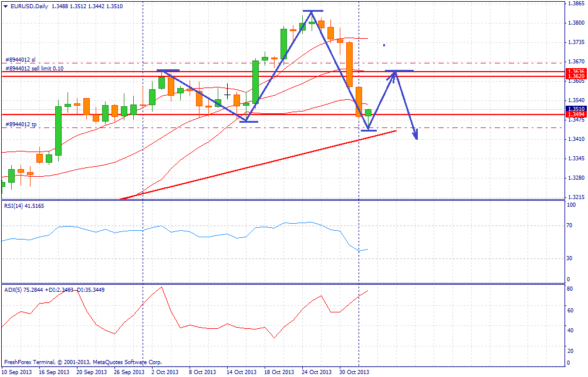This screenshot has width=588, height=377.
Task: Click the 1.3605 price axis label
Action: coord(576,81)
